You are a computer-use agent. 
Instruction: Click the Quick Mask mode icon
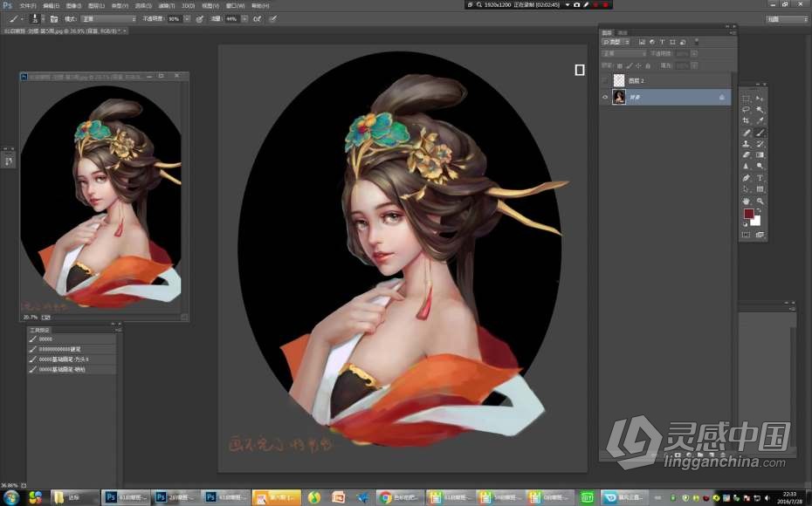click(746, 235)
